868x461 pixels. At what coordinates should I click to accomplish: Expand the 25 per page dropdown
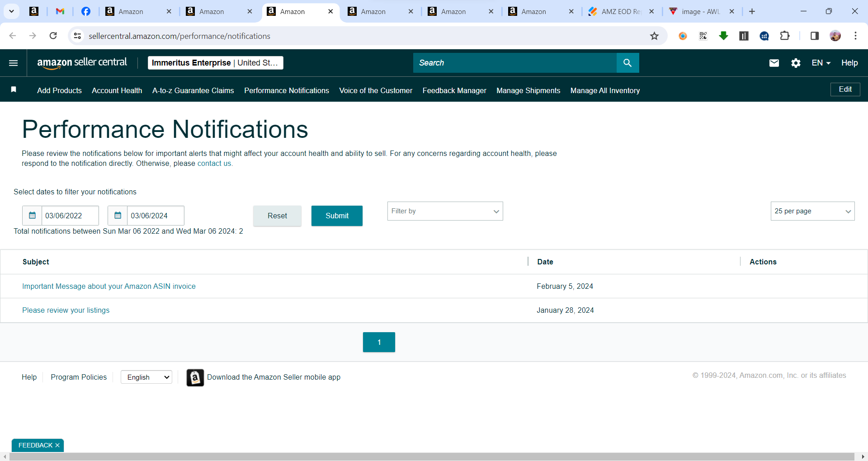pyautogui.click(x=812, y=211)
